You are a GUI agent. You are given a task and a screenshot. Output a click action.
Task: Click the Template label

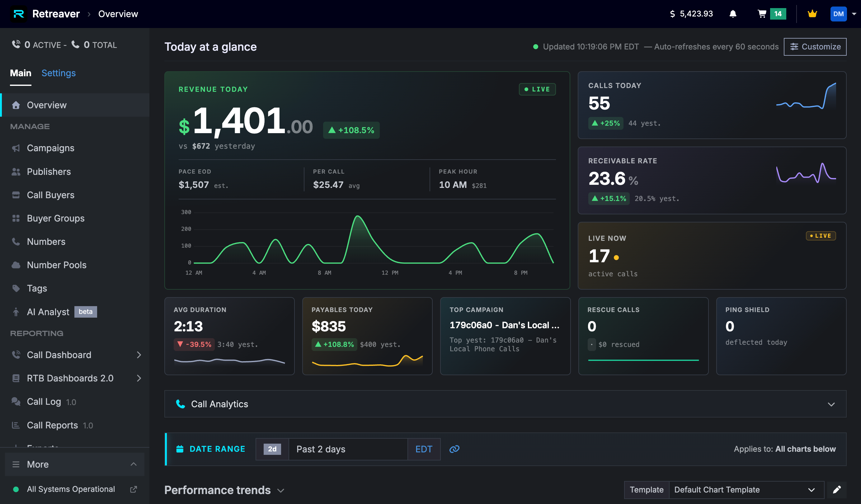tap(647, 490)
